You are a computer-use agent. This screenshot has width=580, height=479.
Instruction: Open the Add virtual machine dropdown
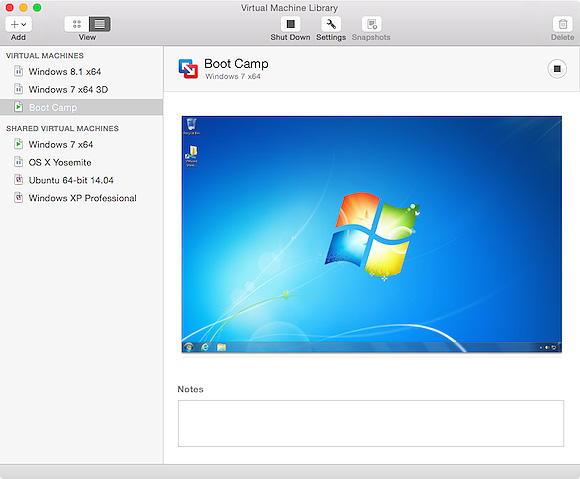[x=18, y=24]
